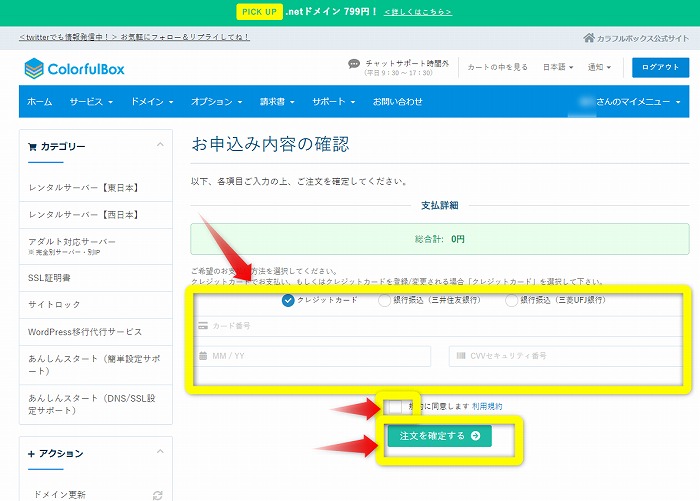Open the 日本語 language dropdown

click(x=558, y=67)
